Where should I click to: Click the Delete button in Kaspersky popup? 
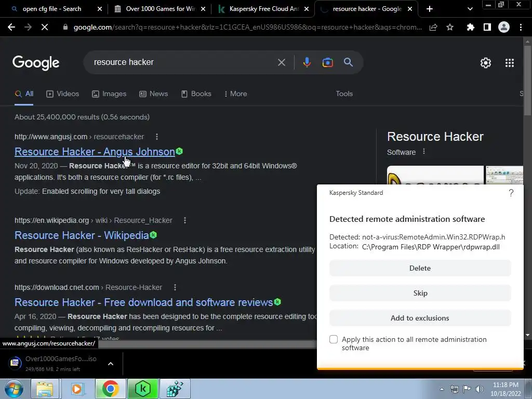[420, 268]
